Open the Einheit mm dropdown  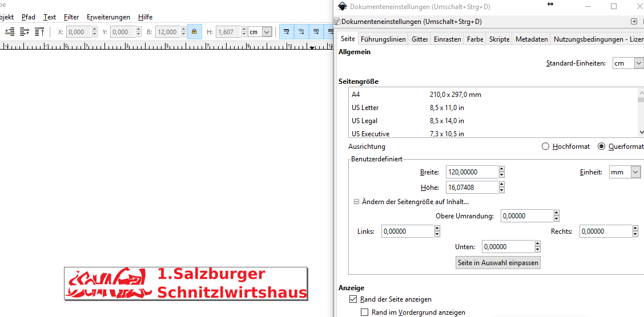click(x=625, y=172)
